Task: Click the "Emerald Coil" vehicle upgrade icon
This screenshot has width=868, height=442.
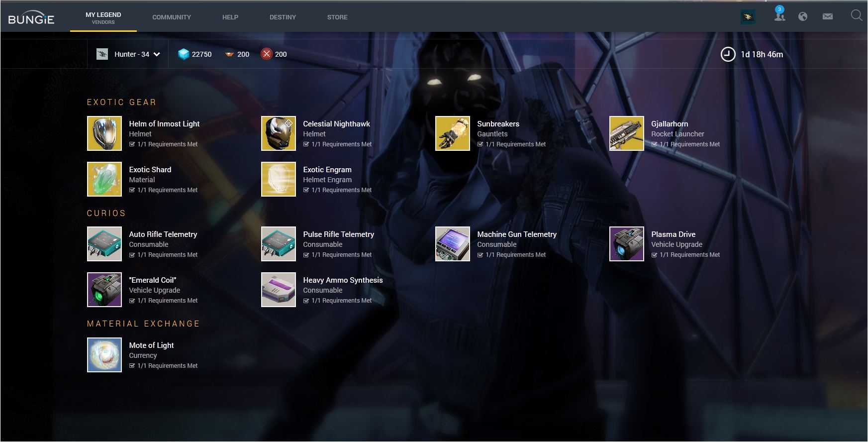Action: [104, 290]
